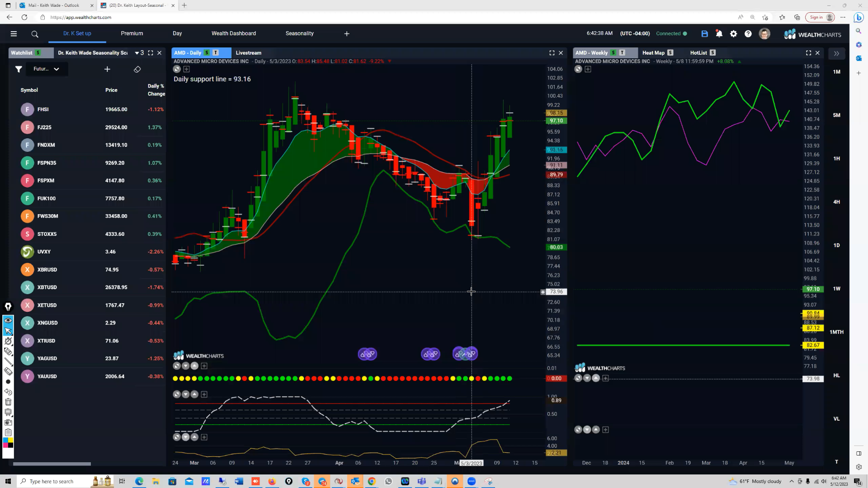The height and width of the screenshot is (488, 868).
Task: Click the watchlist horizontal scrollbar
Action: [x=52, y=464]
